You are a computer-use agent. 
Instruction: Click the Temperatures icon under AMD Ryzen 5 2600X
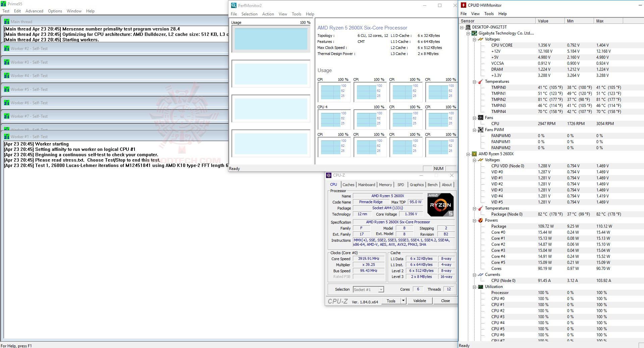pyautogui.click(x=481, y=208)
